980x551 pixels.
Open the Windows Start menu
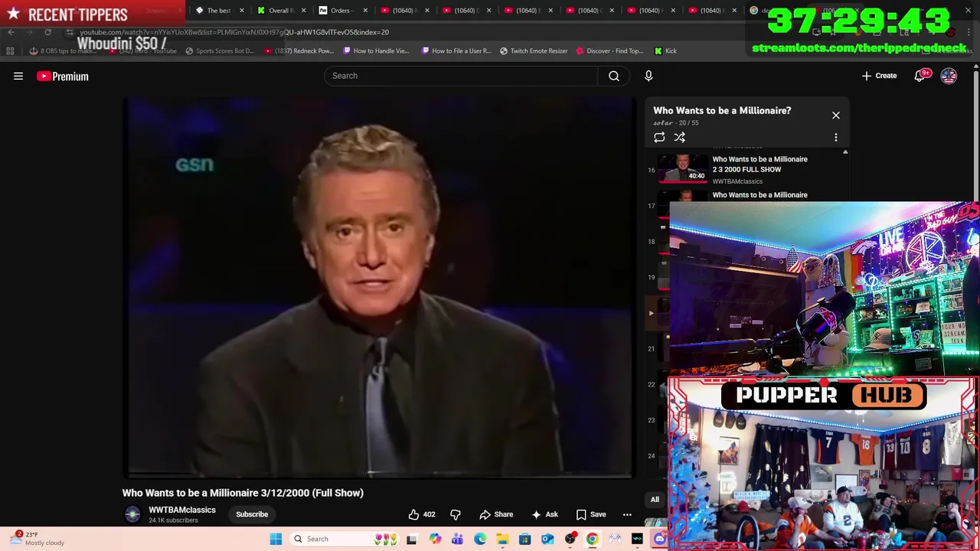tap(276, 539)
